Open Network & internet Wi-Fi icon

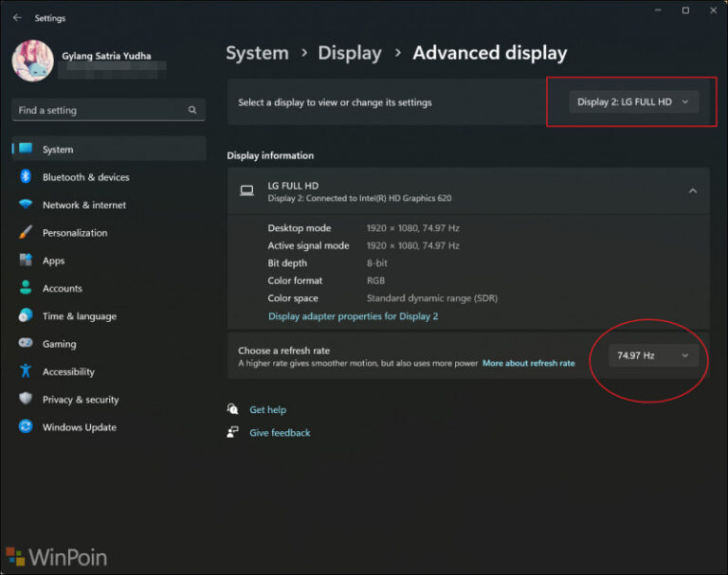[26, 205]
